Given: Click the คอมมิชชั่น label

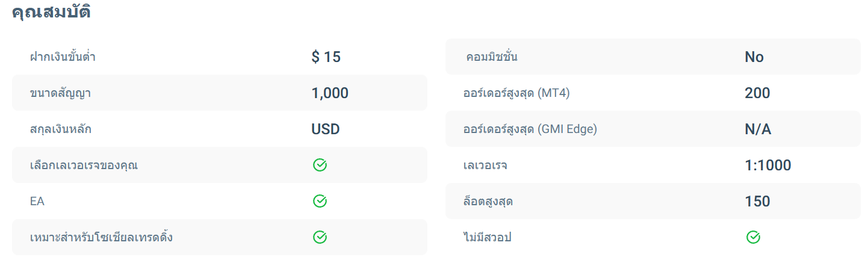Looking at the screenshot, I should tap(492, 57).
